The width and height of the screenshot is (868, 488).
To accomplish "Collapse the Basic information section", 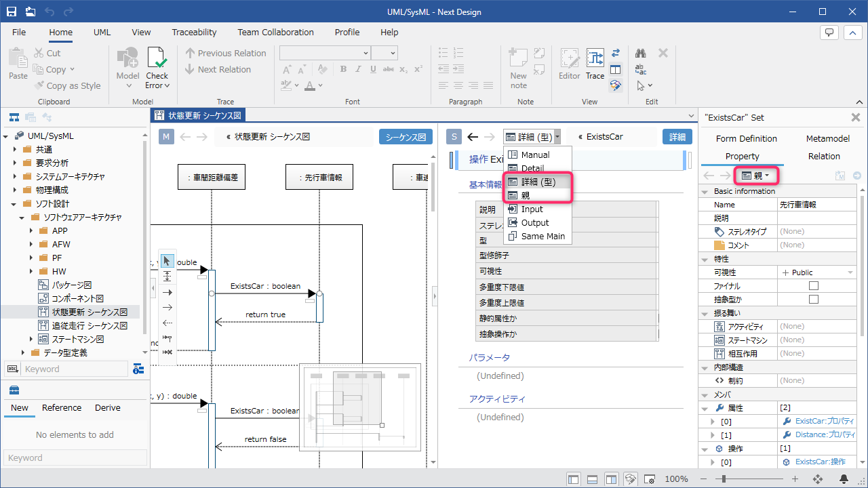I will 704,191.
